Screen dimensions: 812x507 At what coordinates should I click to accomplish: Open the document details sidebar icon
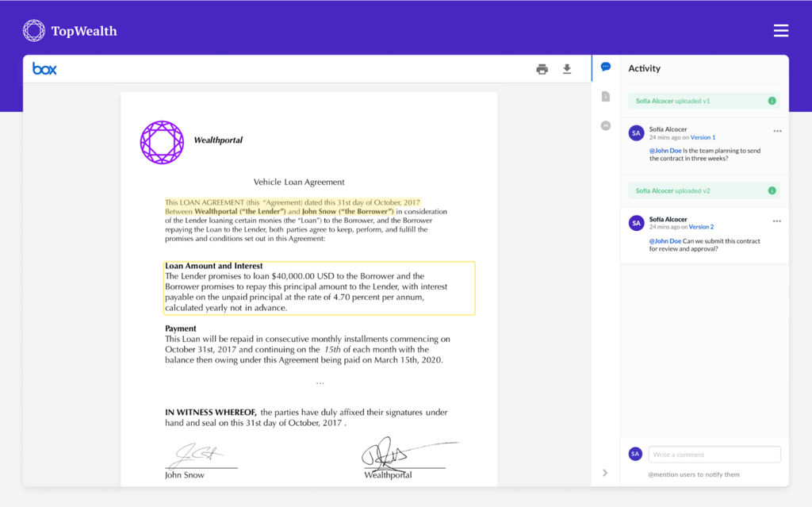[x=605, y=96]
